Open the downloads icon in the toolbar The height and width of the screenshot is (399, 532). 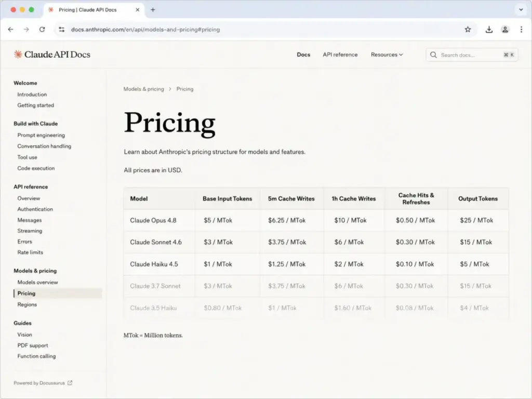(489, 30)
